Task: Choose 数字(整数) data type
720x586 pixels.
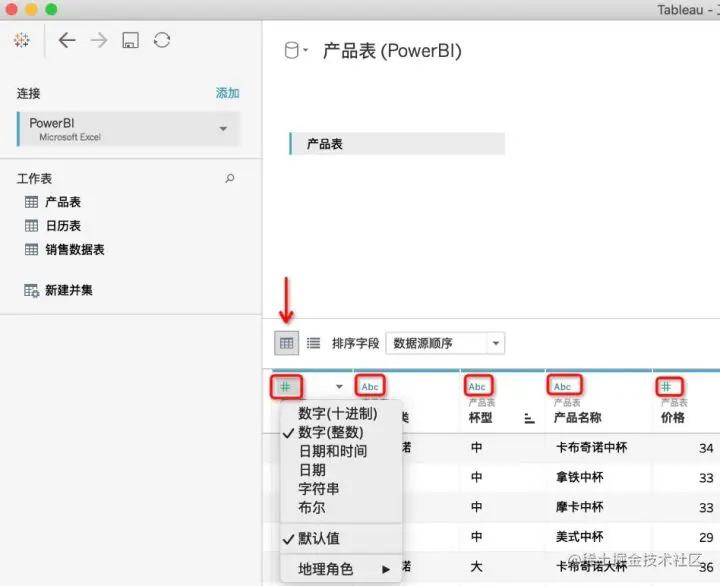Action: click(x=331, y=432)
